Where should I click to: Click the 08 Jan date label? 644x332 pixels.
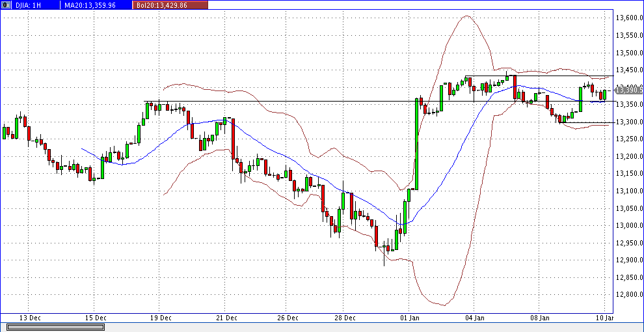click(x=539, y=318)
